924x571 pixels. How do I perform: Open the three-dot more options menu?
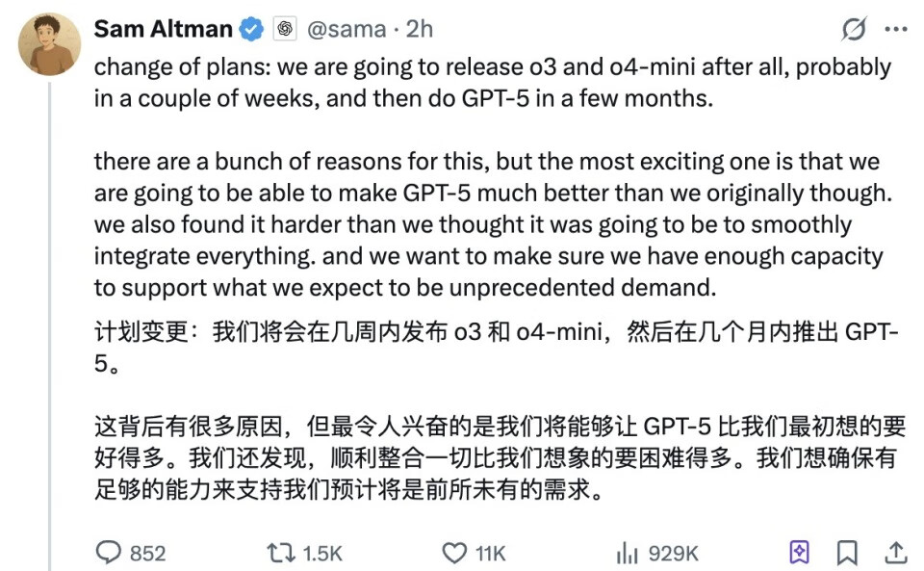pos(895,30)
